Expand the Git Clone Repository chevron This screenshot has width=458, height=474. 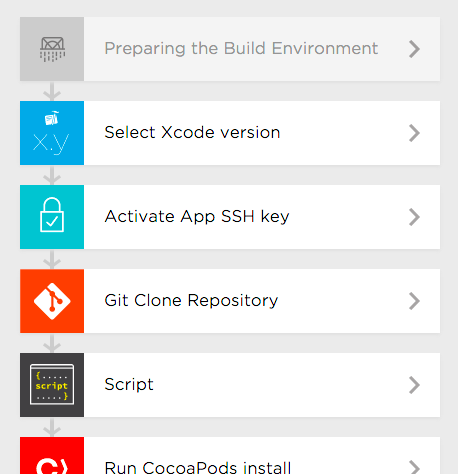pyautogui.click(x=414, y=301)
